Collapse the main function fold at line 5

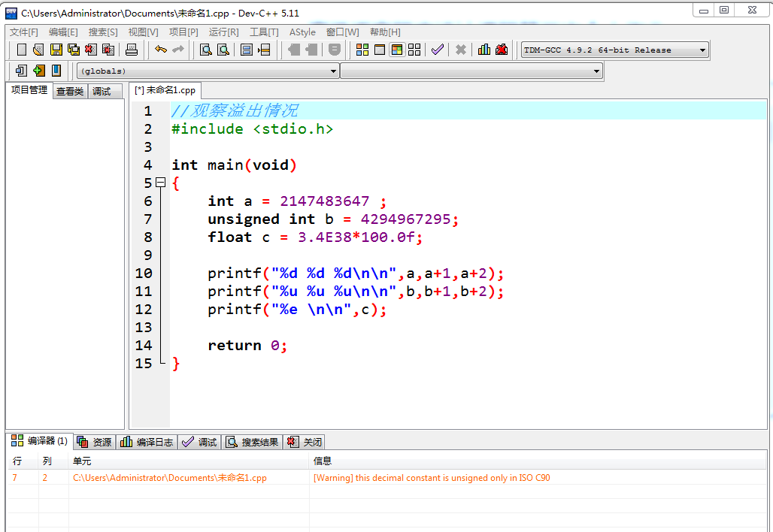[x=160, y=183]
